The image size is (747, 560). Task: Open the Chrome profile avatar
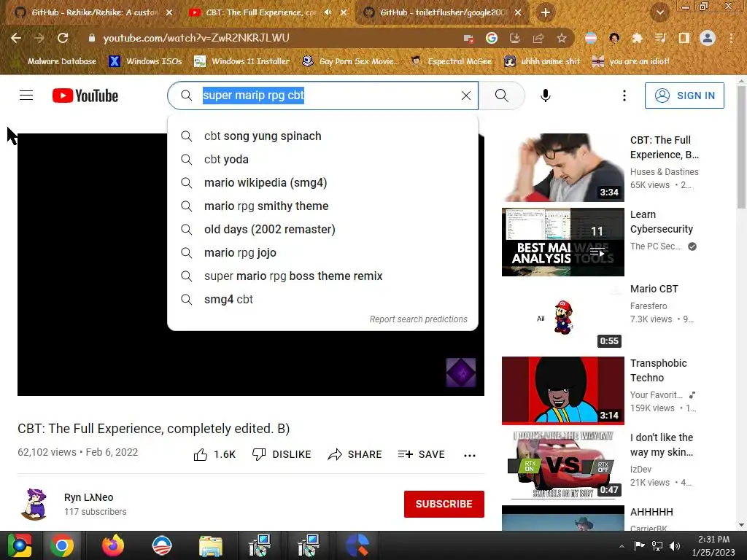[708, 38]
